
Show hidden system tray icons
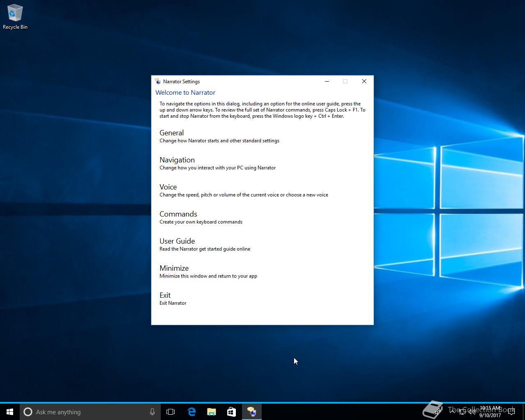click(x=452, y=412)
